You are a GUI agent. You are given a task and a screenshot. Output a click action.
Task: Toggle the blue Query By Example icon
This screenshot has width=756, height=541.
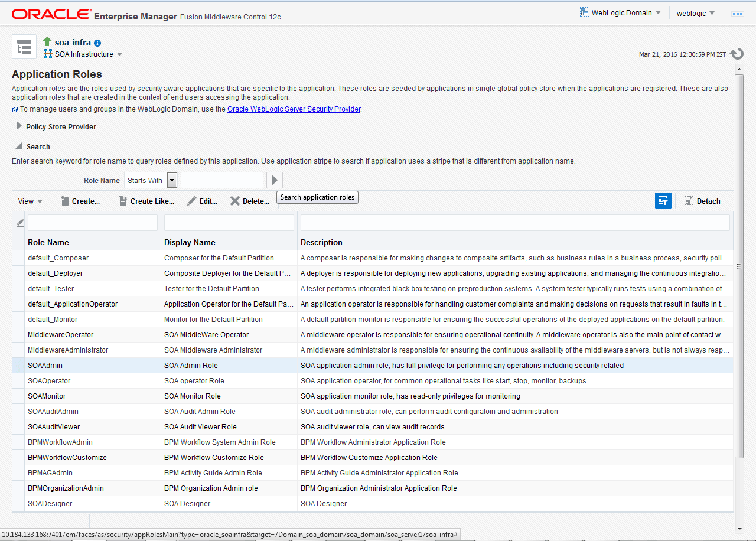[x=663, y=201]
